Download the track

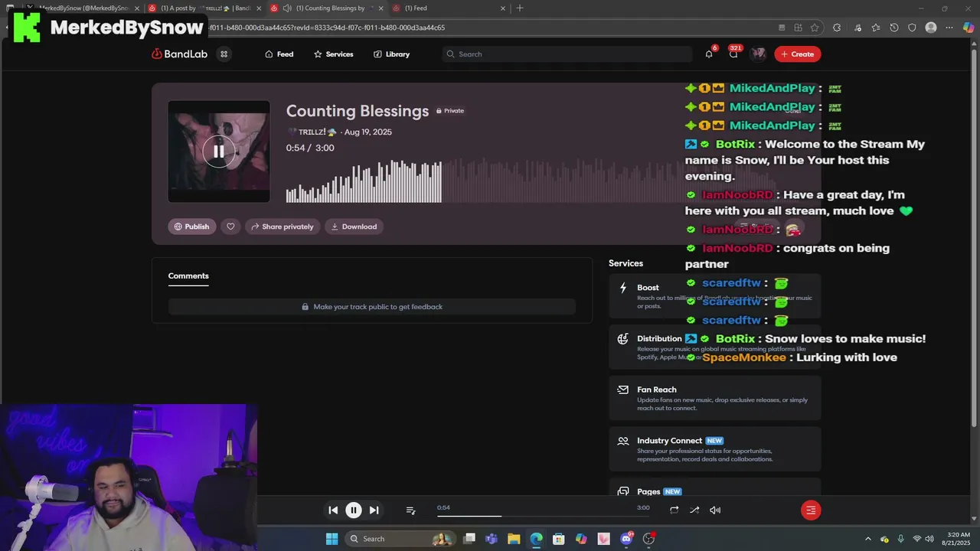354,227
